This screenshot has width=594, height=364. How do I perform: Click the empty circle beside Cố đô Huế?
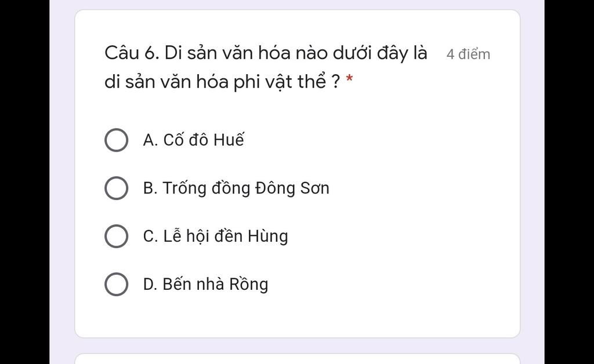coord(116,139)
